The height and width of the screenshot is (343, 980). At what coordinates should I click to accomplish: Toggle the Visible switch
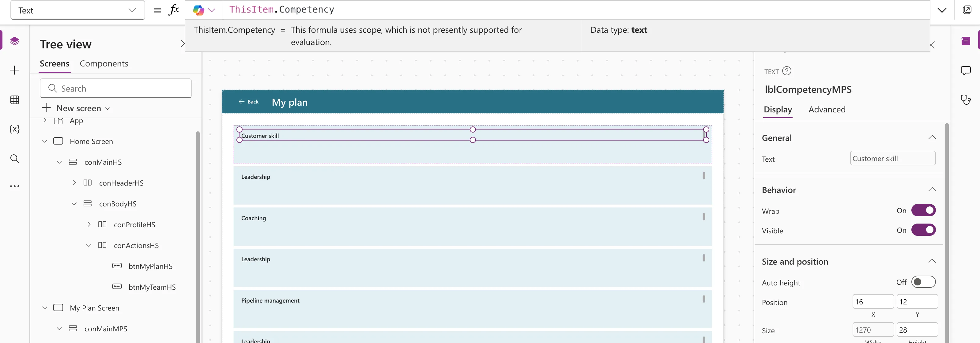(x=923, y=230)
